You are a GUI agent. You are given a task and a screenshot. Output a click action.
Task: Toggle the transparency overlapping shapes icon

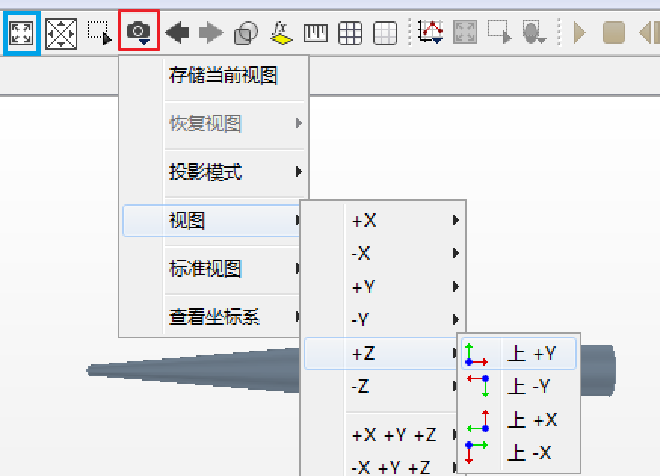[x=246, y=33]
